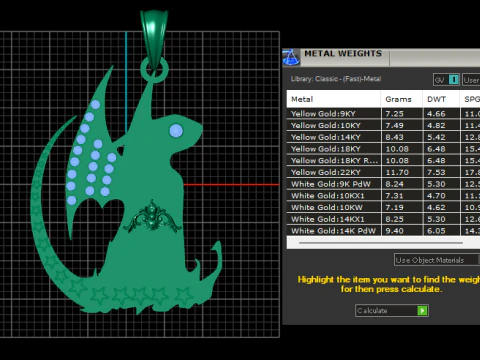Sort by the Grams column header
480x360 pixels.
click(x=402, y=99)
